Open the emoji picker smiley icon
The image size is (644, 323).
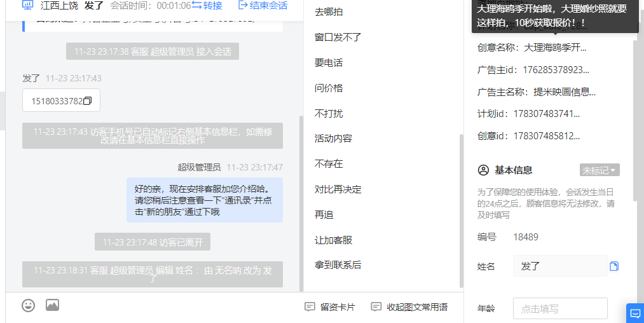click(x=29, y=305)
